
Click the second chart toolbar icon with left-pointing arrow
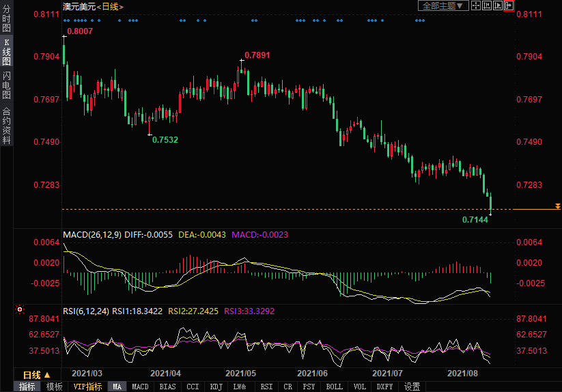pos(487,5)
